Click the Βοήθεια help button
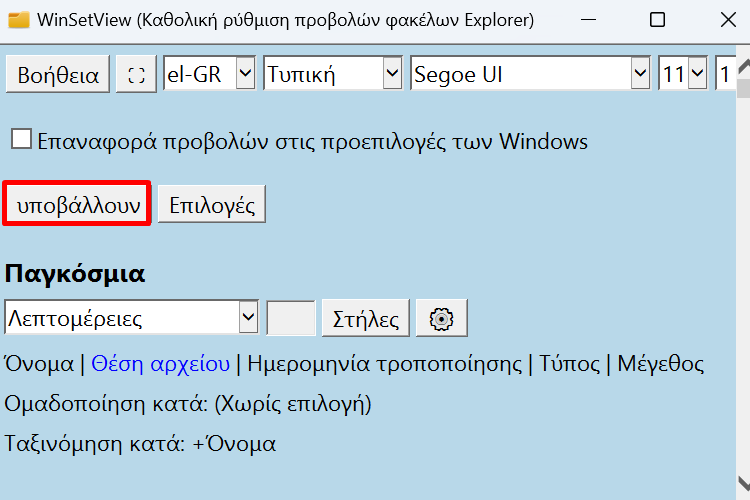This screenshot has height=500, width=750. [x=58, y=75]
